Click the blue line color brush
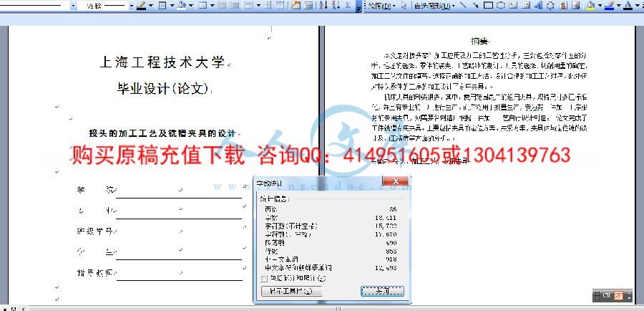This screenshot has height=311, width=644. (x=609, y=5)
